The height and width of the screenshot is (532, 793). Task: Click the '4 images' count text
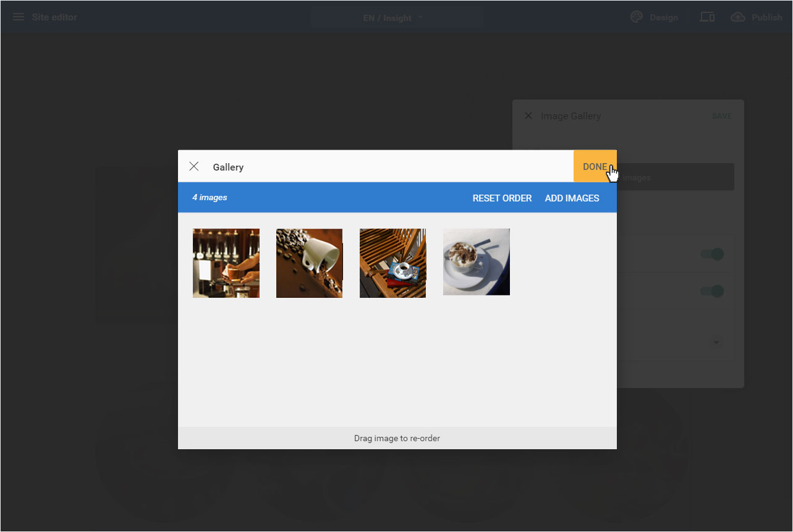pyautogui.click(x=210, y=198)
